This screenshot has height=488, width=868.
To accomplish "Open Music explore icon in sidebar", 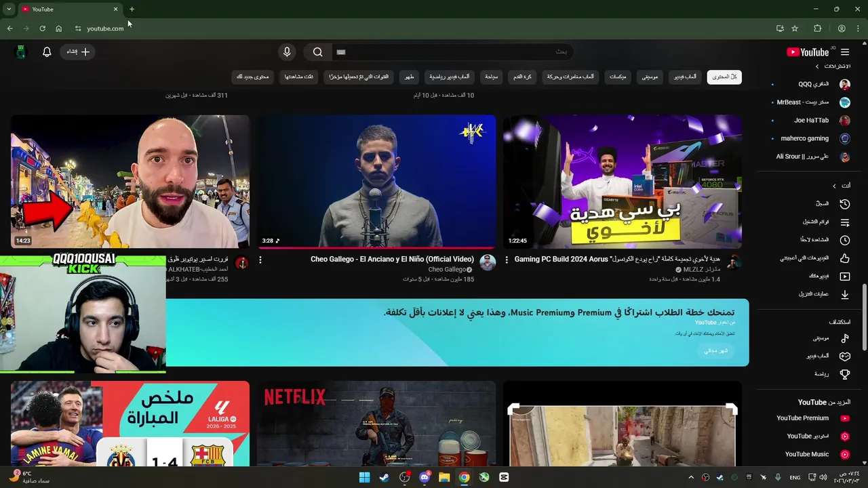I will click(x=845, y=338).
